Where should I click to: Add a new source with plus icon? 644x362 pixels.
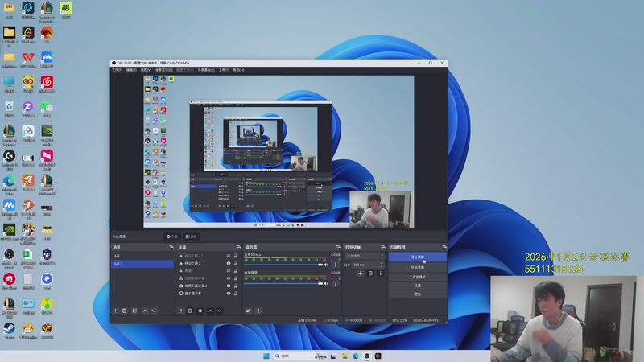coord(180,311)
